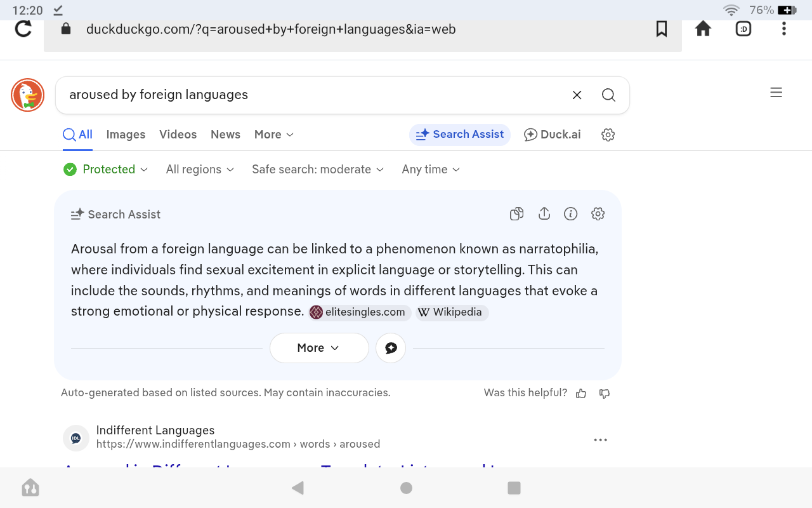Give thumbs up to the answer
This screenshot has width=812, height=508.
[x=581, y=394]
